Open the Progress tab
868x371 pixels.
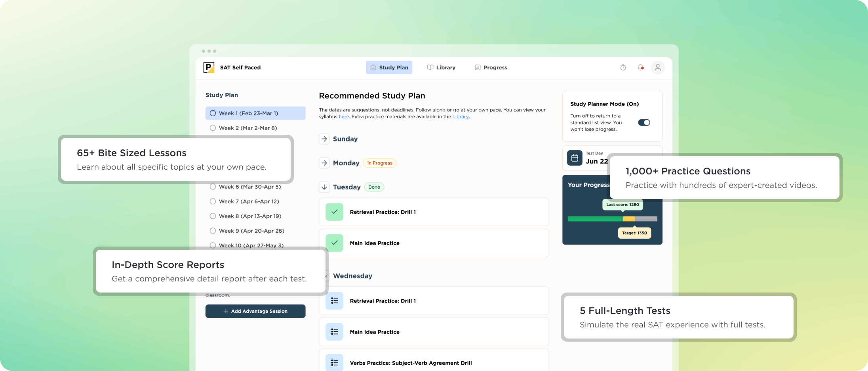click(x=491, y=67)
